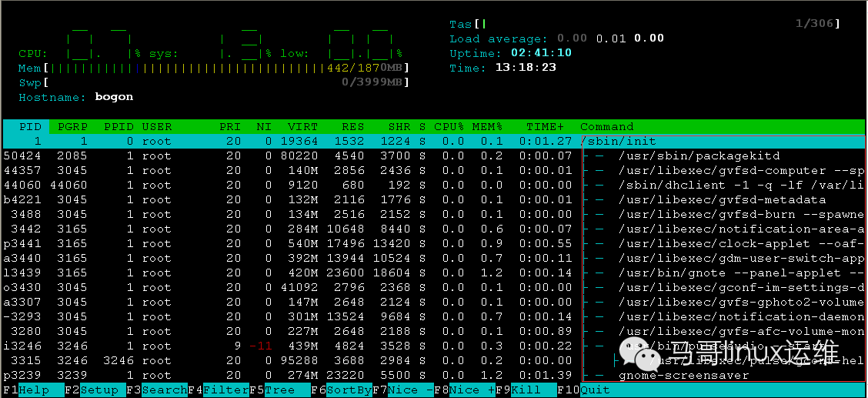This screenshot has height=398, width=868.
Task: Sort by the TIME+ column header
Action: click(x=546, y=127)
